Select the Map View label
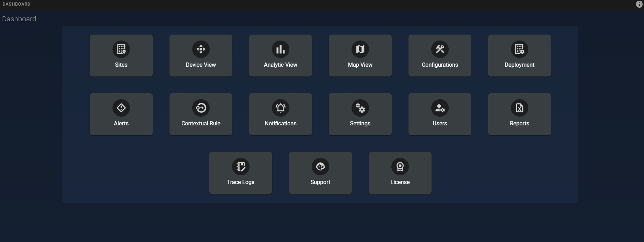Image resolution: width=644 pixels, height=242 pixels. [x=360, y=65]
